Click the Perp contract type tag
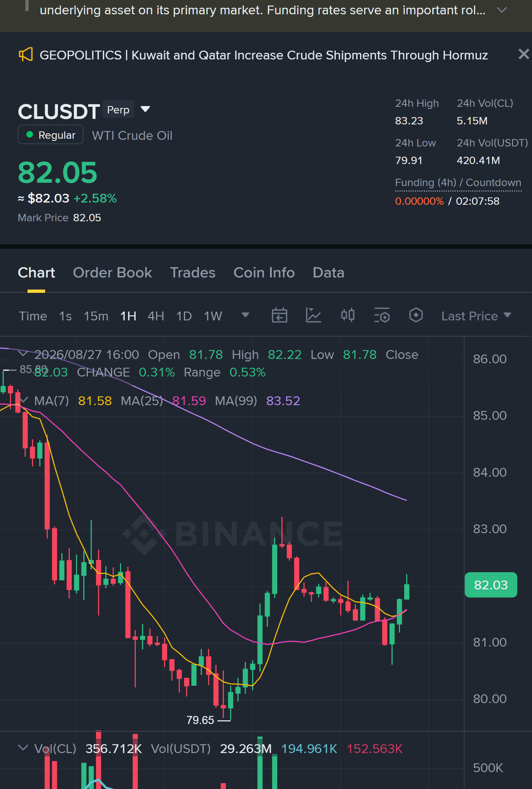532x789 pixels. click(118, 109)
